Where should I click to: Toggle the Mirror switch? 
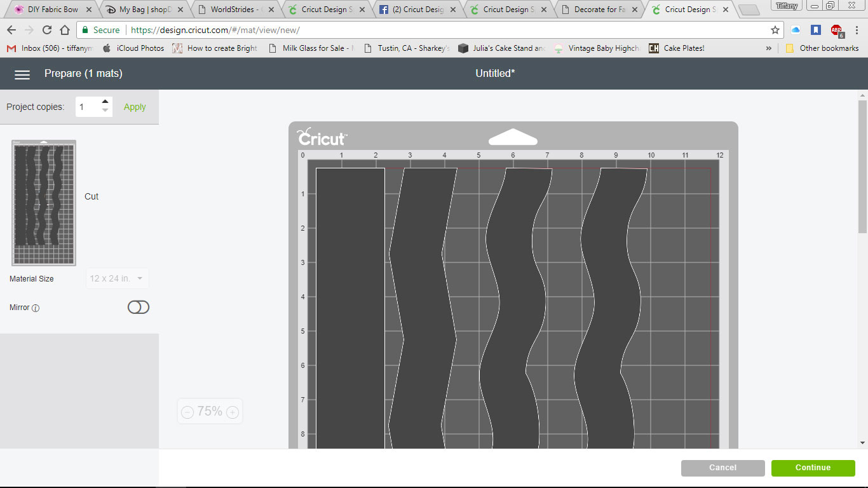click(x=139, y=308)
